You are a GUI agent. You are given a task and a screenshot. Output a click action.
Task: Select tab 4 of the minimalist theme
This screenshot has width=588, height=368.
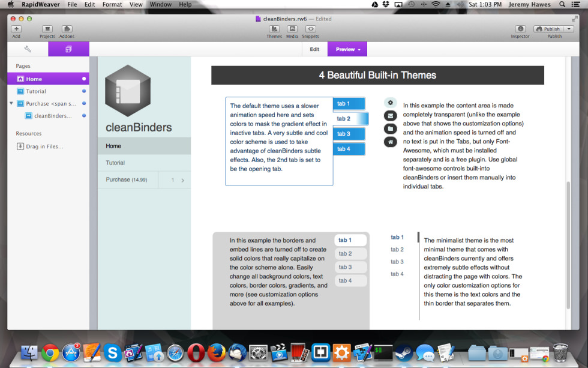(x=397, y=274)
